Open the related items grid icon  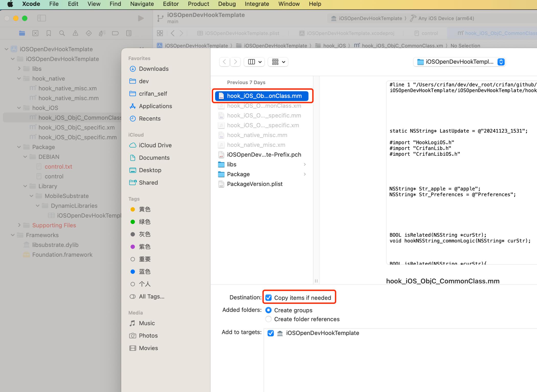[160, 33]
